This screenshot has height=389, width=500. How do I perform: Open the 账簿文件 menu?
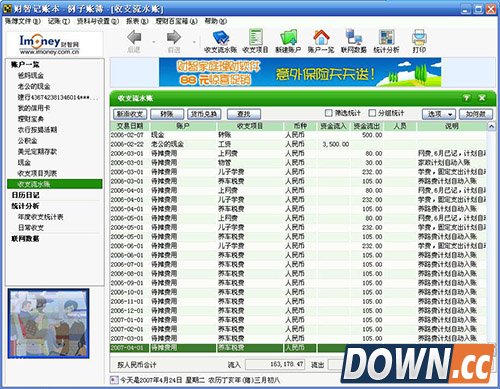(x=23, y=21)
